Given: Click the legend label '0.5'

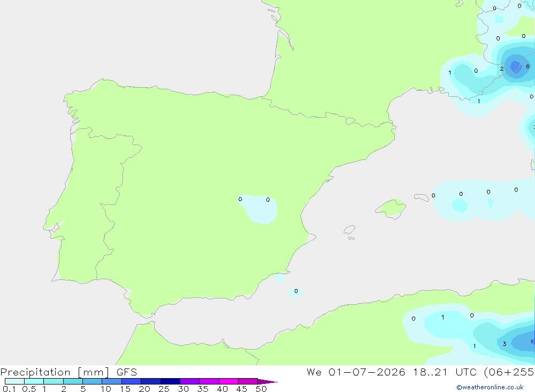Looking at the screenshot, I should point(29,389).
